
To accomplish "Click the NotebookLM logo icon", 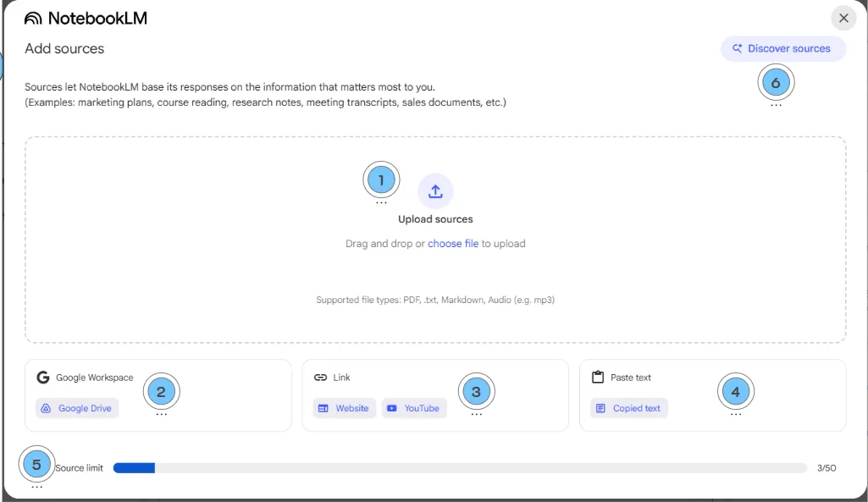I will point(33,17).
